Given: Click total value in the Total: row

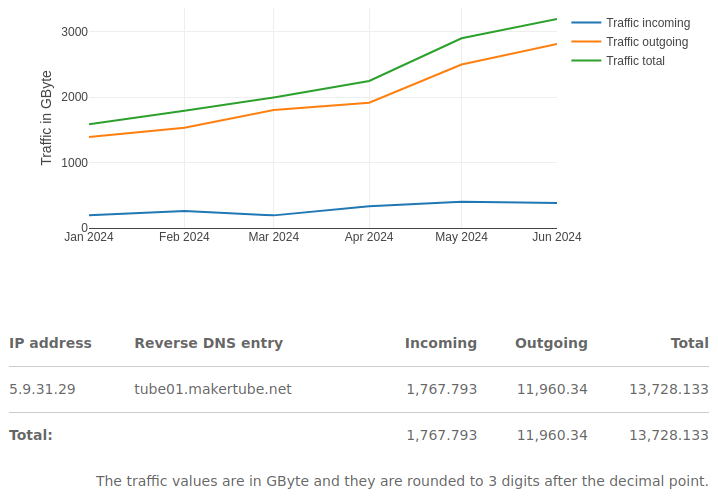Looking at the screenshot, I should [669, 435].
